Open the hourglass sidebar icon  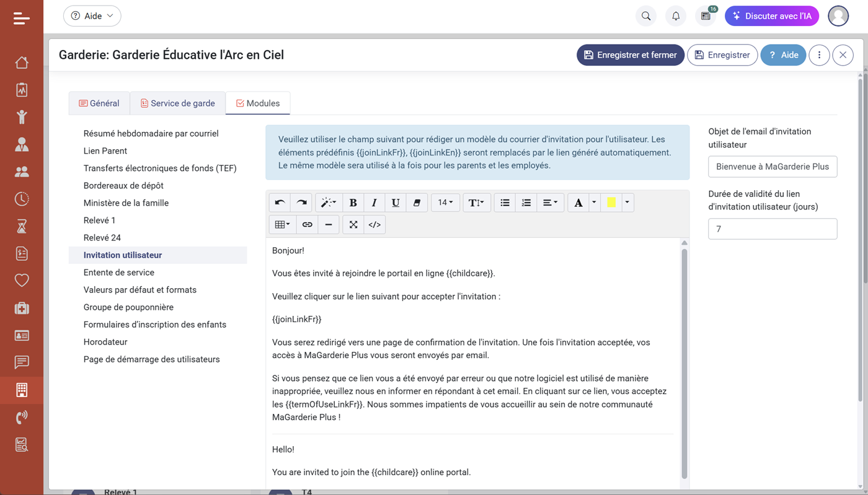click(22, 226)
